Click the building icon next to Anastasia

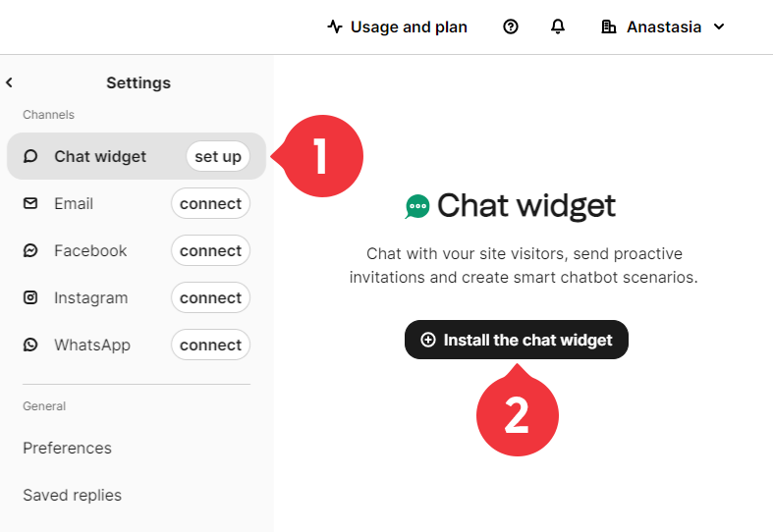click(x=609, y=27)
